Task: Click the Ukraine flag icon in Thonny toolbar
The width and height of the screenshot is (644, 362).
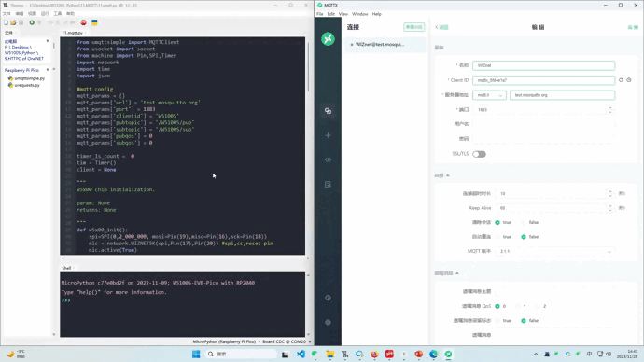Action: pyautogui.click(x=94, y=22)
